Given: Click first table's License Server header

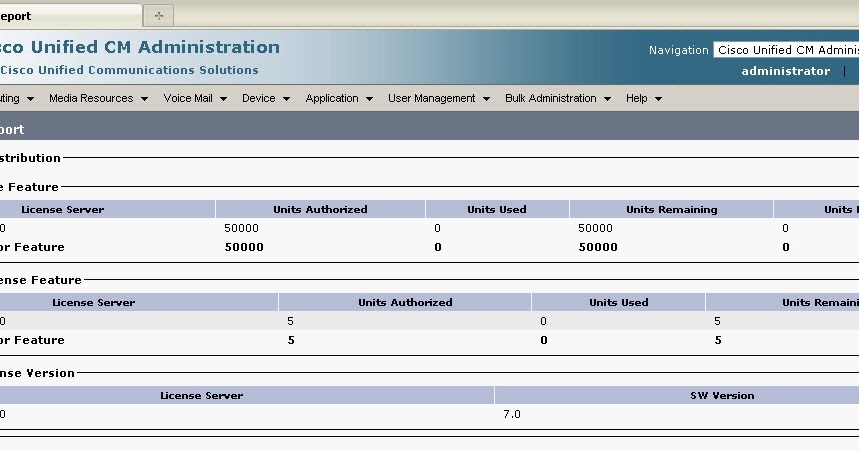Looking at the screenshot, I should (x=62, y=209).
